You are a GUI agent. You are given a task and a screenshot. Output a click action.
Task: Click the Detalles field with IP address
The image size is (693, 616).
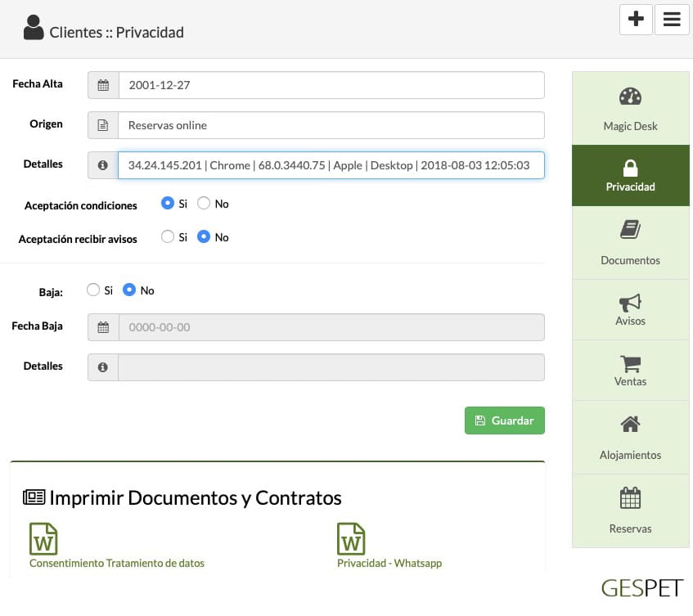click(331, 165)
